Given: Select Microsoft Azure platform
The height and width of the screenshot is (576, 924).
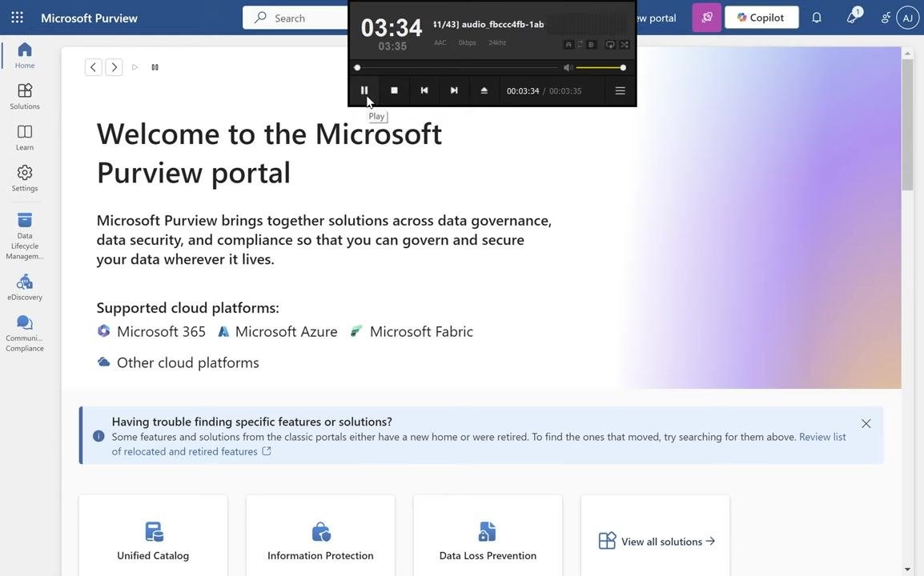Looking at the screenshot, I should coord(278,331).
